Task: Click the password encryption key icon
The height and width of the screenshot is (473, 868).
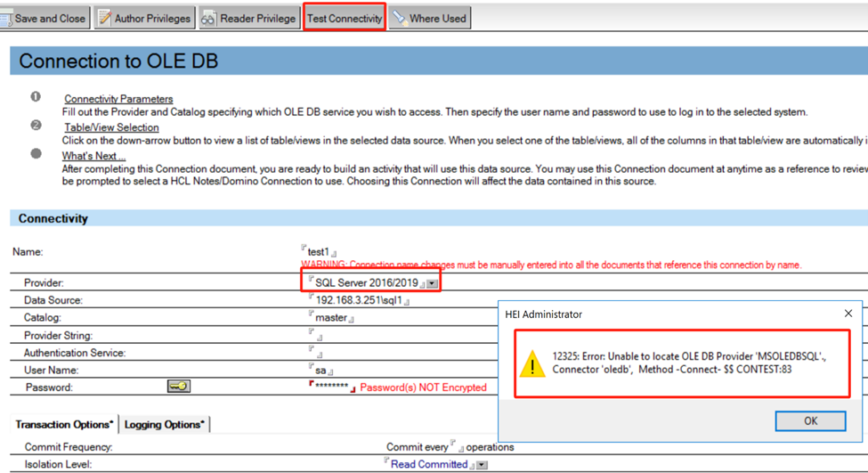Action: 178,387
